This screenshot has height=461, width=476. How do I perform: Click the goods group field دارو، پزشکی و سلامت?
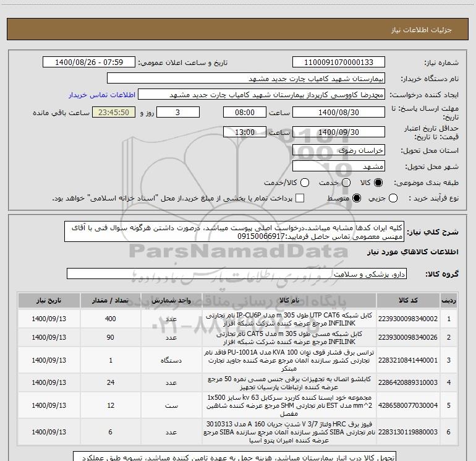(x=237, y=274)
